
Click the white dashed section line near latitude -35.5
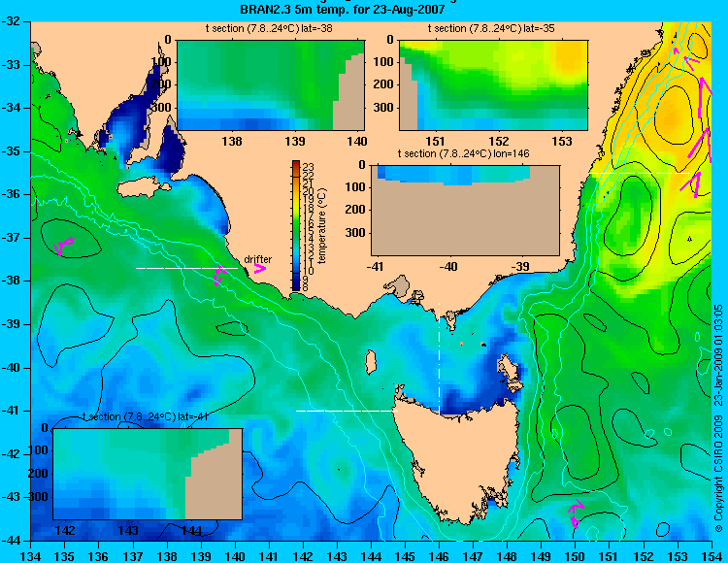pyautogui.click(x=640, y=173)
